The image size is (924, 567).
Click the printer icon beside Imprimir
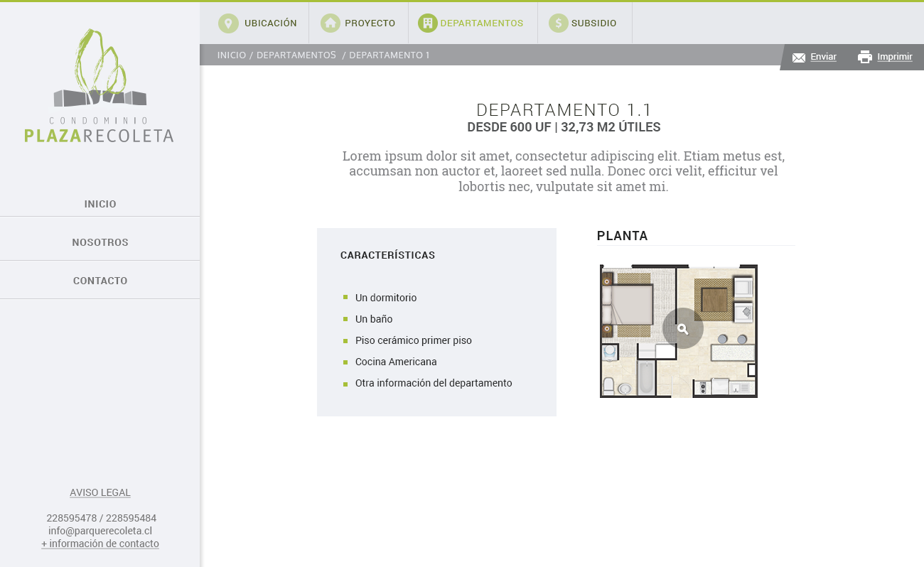tap(865, 57)
